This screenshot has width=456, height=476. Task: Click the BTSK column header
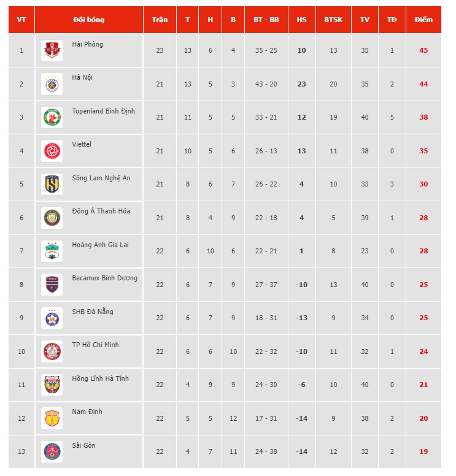coord(333,20)
